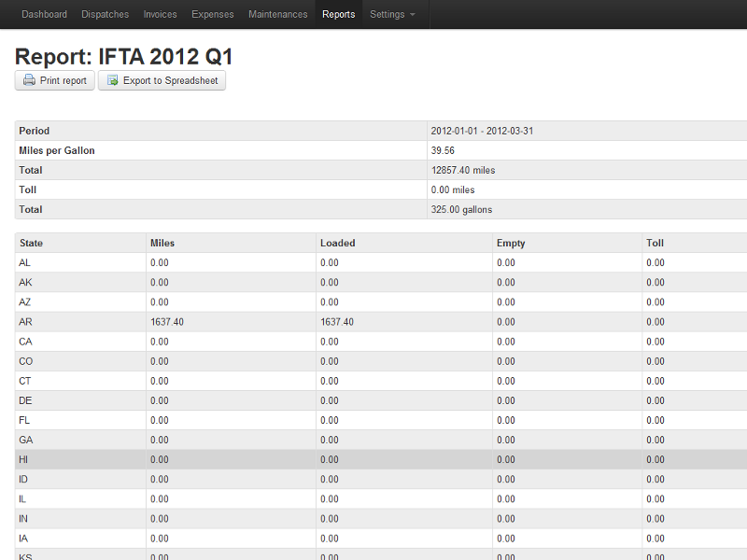
Task: Click Export to Spreadsheet button
Action: tap(162, 81)
